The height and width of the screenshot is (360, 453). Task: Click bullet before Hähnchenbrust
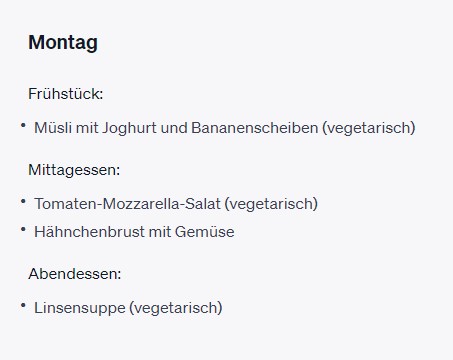(23, 229)
